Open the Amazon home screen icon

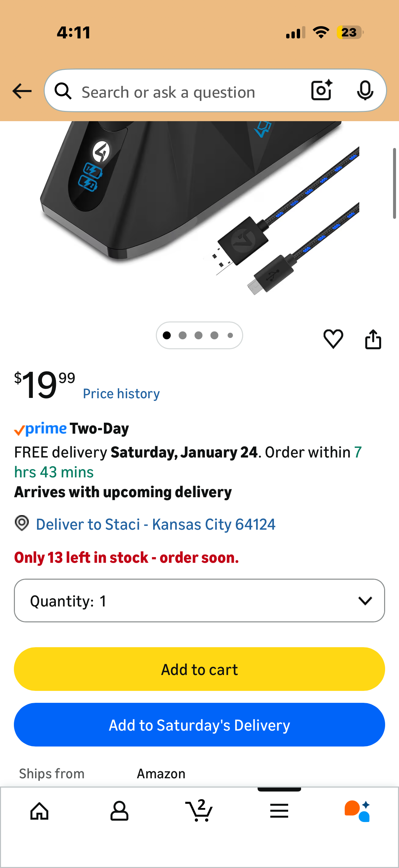click(39, 811)
